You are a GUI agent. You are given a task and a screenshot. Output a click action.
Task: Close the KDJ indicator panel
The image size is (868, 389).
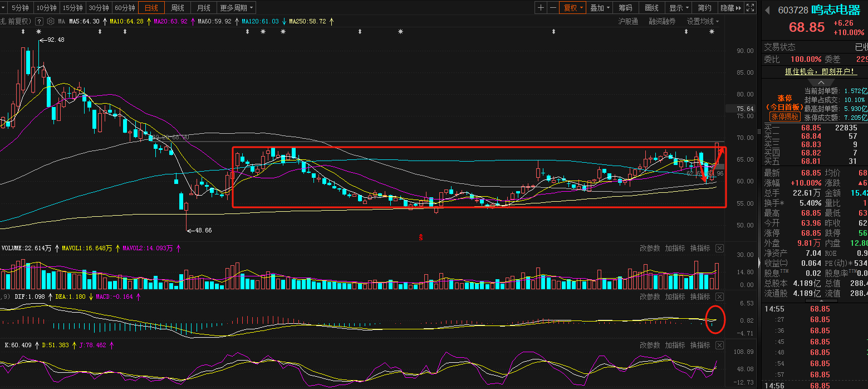click(719, 345)
